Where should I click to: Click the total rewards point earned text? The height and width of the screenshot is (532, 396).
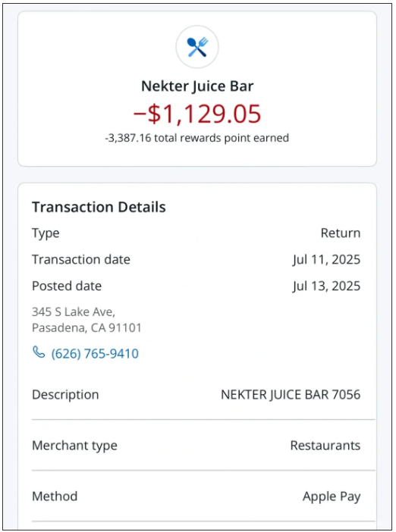[x=197, y=138]
